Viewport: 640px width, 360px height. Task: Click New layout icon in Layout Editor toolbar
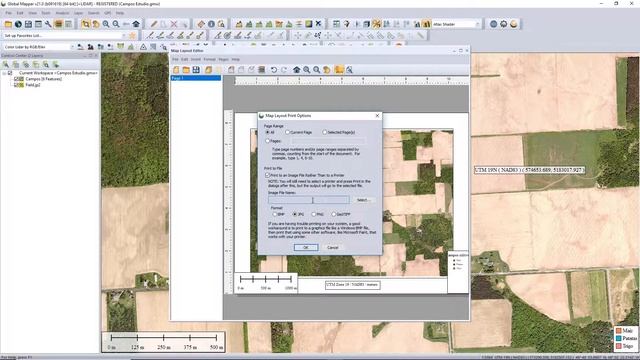(176, 70)
